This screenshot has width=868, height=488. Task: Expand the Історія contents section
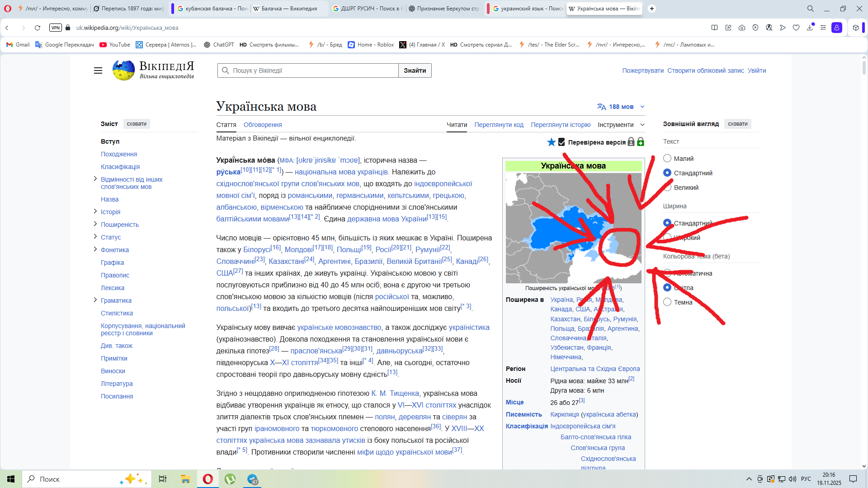[95, 211]
